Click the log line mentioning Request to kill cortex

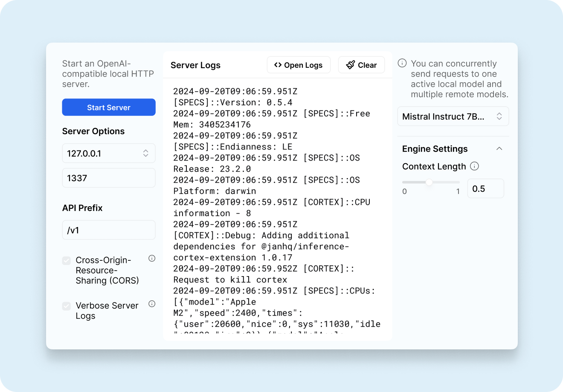click(230, 280)
